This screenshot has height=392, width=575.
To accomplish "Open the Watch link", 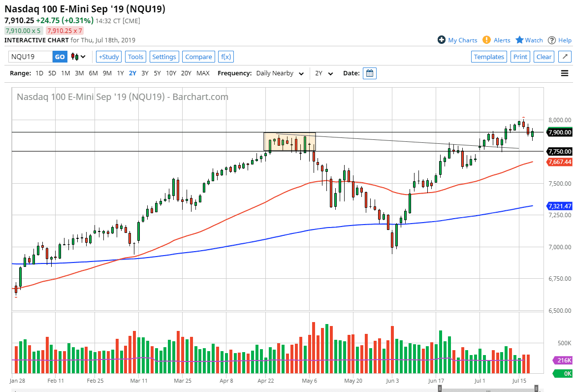I will [x=534, y=40].
